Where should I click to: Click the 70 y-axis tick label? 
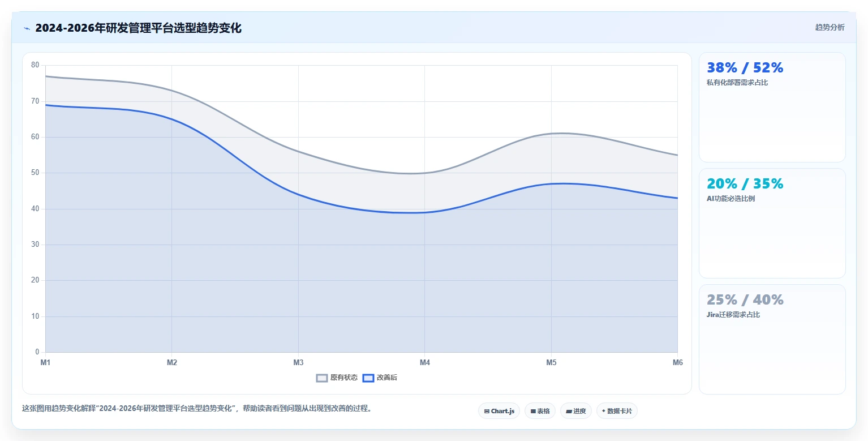(x=35, y=101)
